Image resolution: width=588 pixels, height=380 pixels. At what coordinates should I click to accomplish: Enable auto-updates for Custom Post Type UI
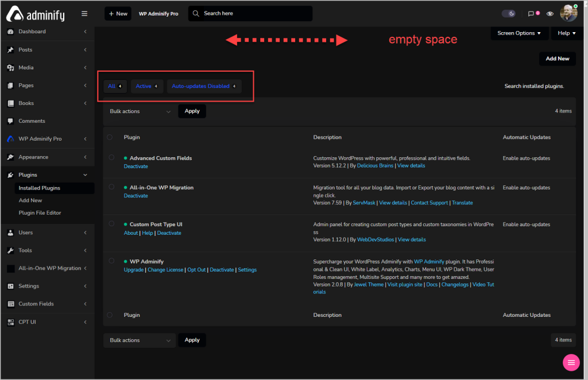coord(526,224)
